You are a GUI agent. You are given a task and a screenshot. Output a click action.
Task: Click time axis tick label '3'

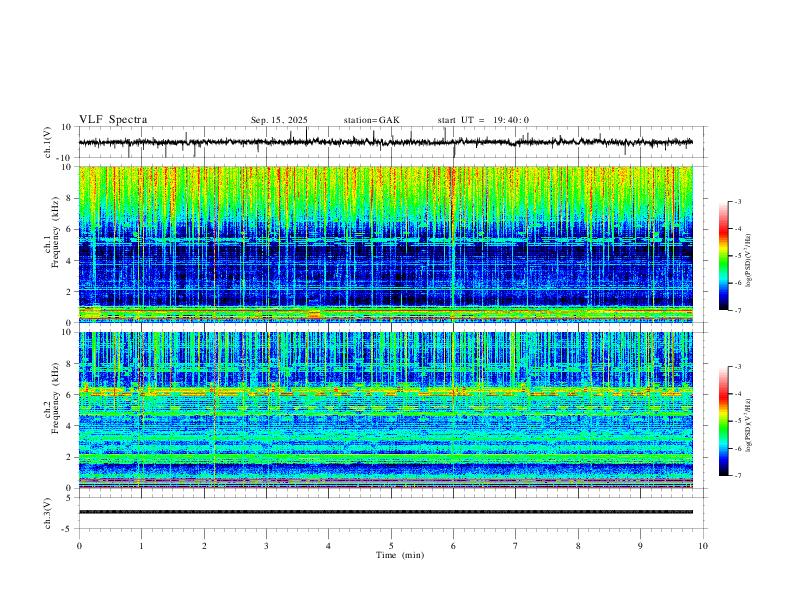[266, 546]
